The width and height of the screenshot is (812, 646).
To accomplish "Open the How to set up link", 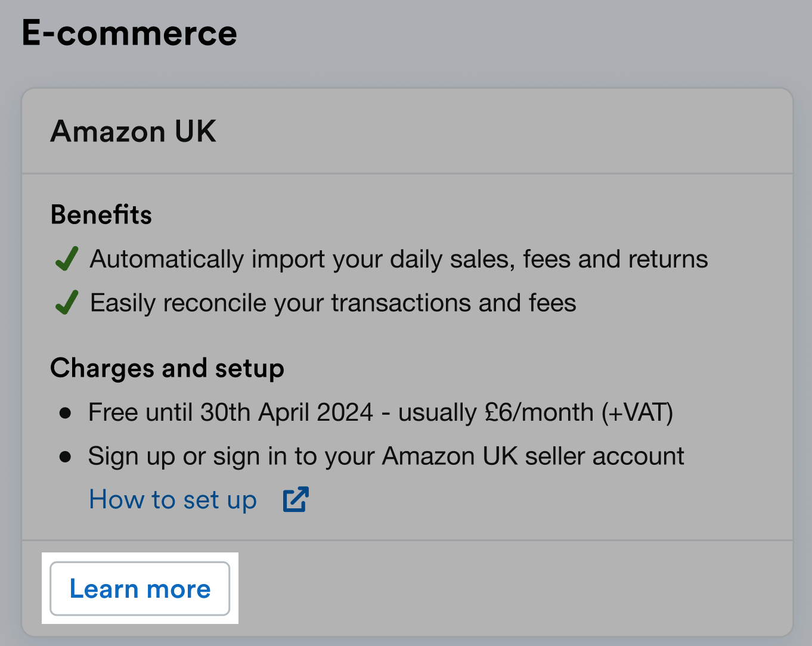I will (172, 499).
